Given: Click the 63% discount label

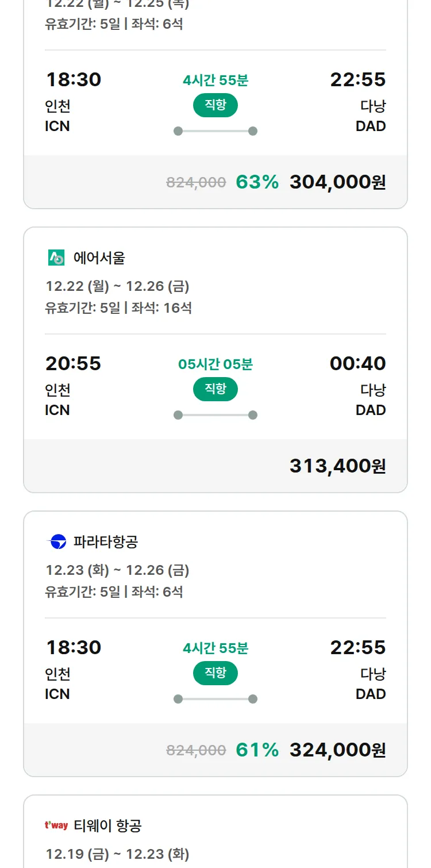Looking at the screenshot, I should (x=257, y=182).
